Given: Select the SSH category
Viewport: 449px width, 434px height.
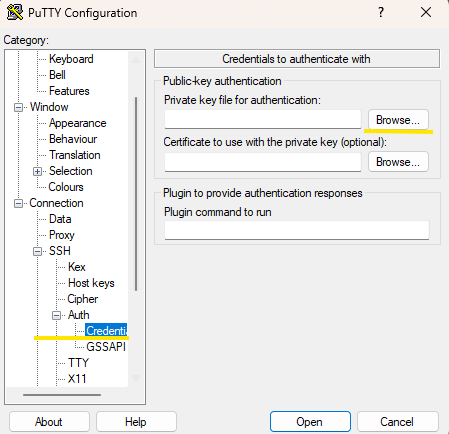Looking at the screenshot, I should 60,251.
